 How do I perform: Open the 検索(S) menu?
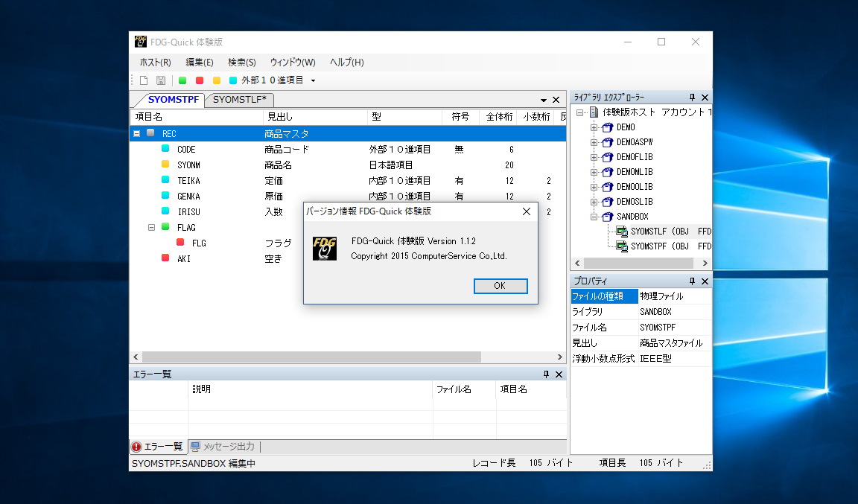tap(242, 63)
